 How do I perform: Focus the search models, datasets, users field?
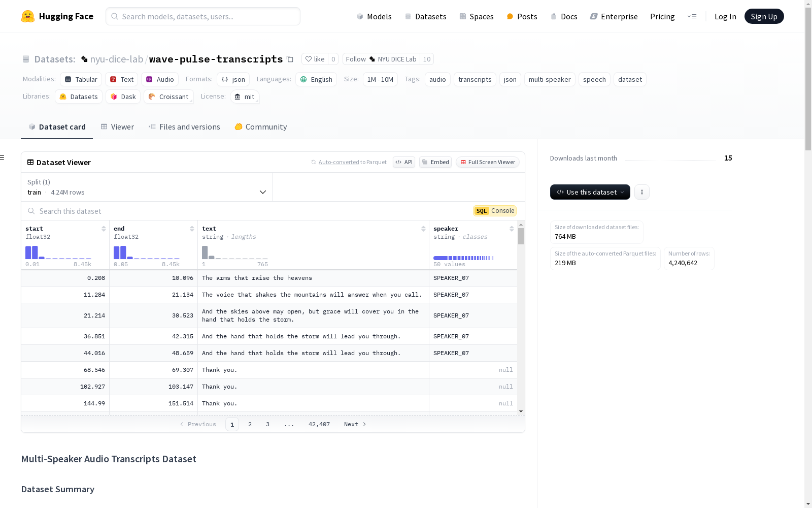point(203,16)
